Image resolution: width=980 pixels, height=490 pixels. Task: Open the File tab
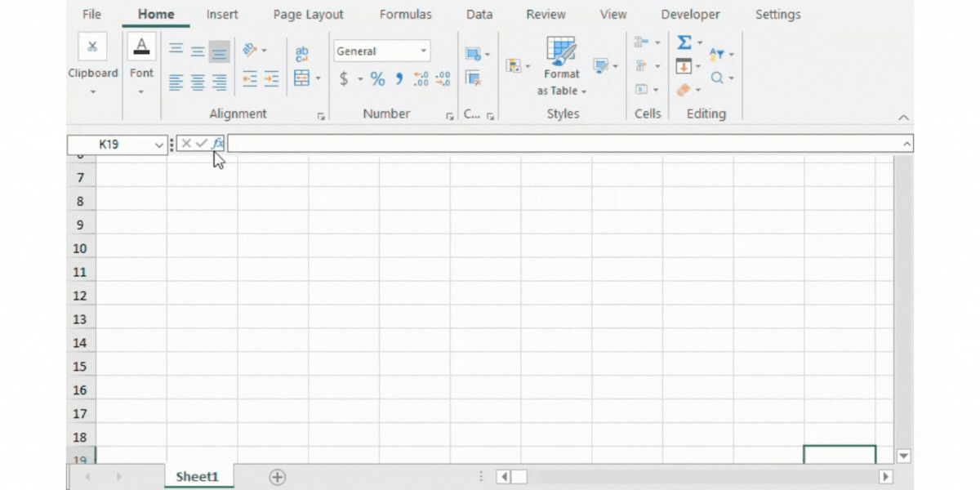[92, 15]
